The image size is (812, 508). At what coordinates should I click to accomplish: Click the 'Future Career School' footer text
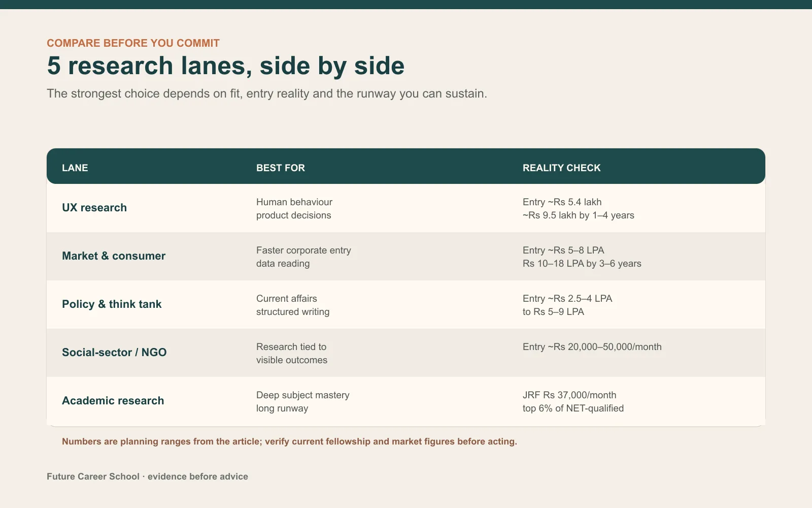click(147, 477)
